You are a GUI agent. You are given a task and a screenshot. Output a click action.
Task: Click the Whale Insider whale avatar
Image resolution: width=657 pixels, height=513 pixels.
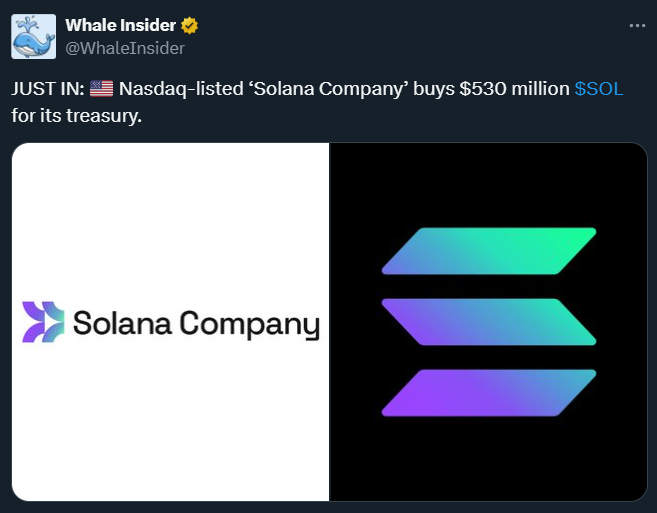[33, 37]
